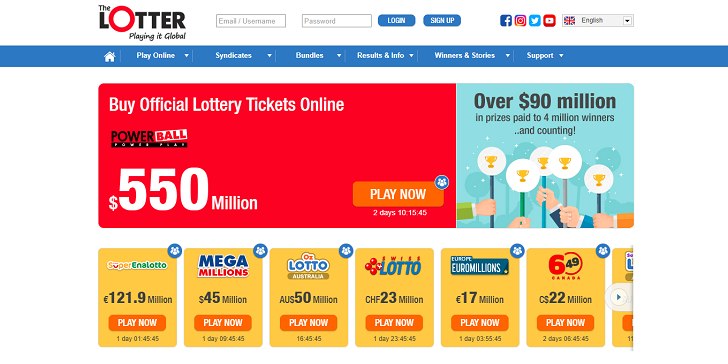
Task: Click Play Now on Powerball banner
Action: [398, 194]
